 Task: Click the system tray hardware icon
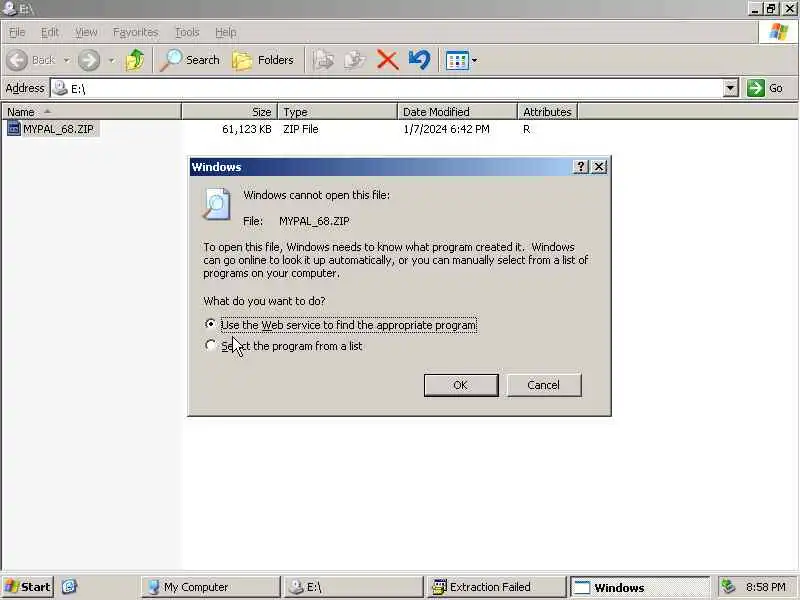728,587
